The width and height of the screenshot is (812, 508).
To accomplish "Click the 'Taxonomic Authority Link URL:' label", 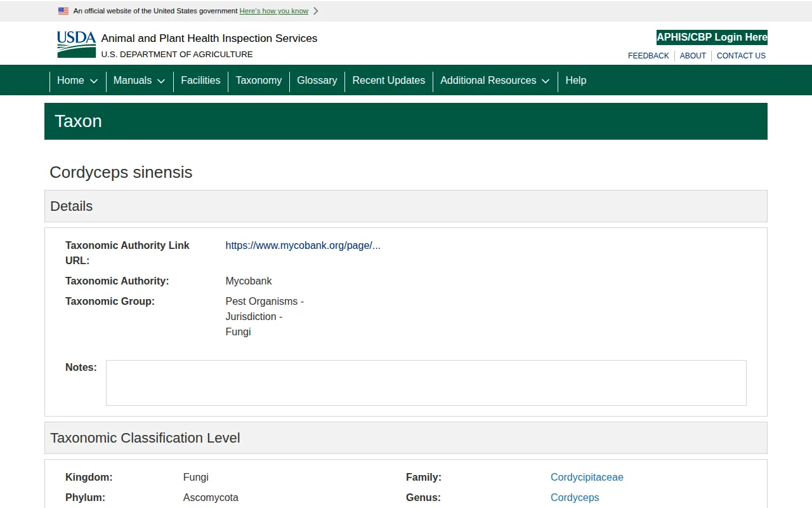I will 128,253.
